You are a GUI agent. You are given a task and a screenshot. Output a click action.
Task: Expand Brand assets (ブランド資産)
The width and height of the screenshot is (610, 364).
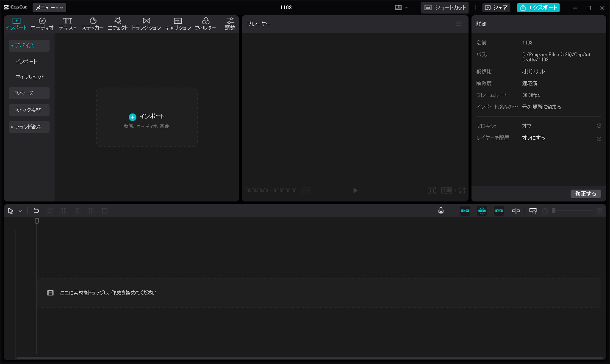pos(29,127)
